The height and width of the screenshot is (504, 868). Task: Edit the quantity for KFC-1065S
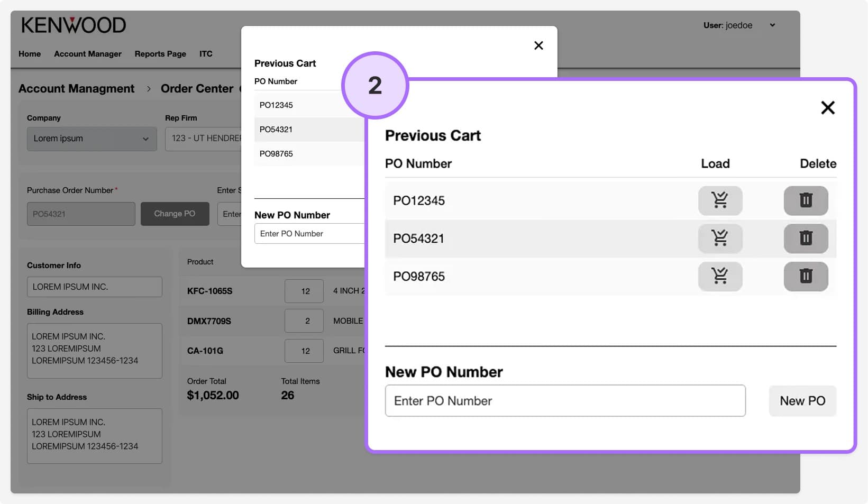click(x=304, y=291)
